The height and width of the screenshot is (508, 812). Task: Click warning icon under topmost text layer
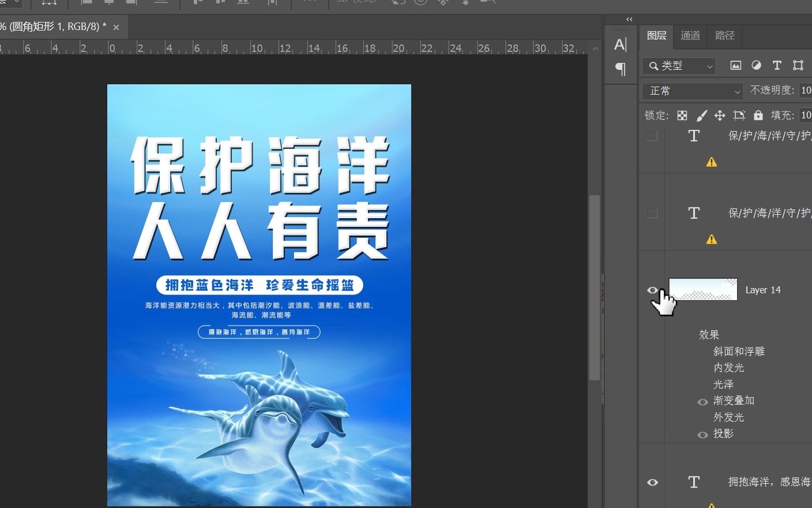(x=712, y=162)
